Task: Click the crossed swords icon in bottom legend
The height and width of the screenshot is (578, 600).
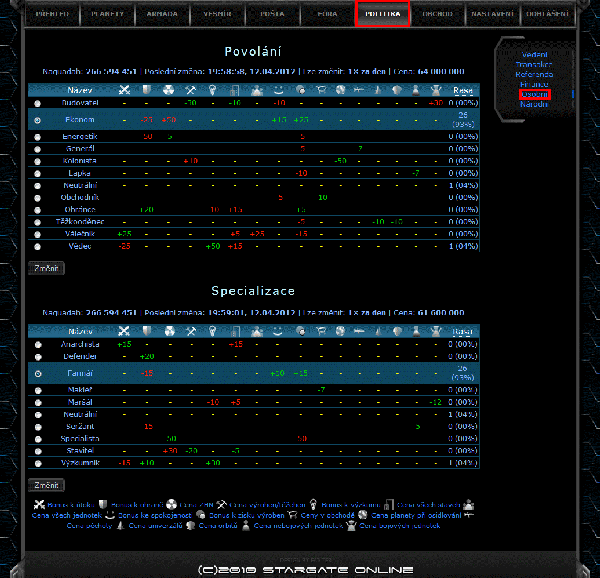Action: pos(39,505)
